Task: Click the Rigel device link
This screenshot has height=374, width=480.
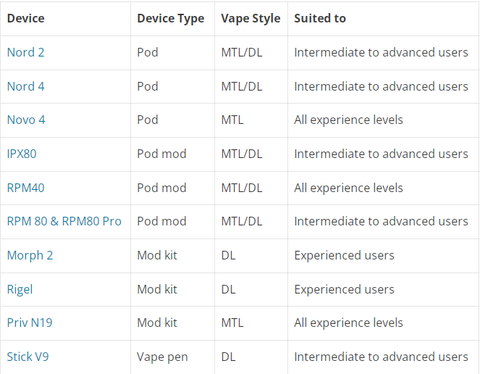Action: click(x=20, y=289)
